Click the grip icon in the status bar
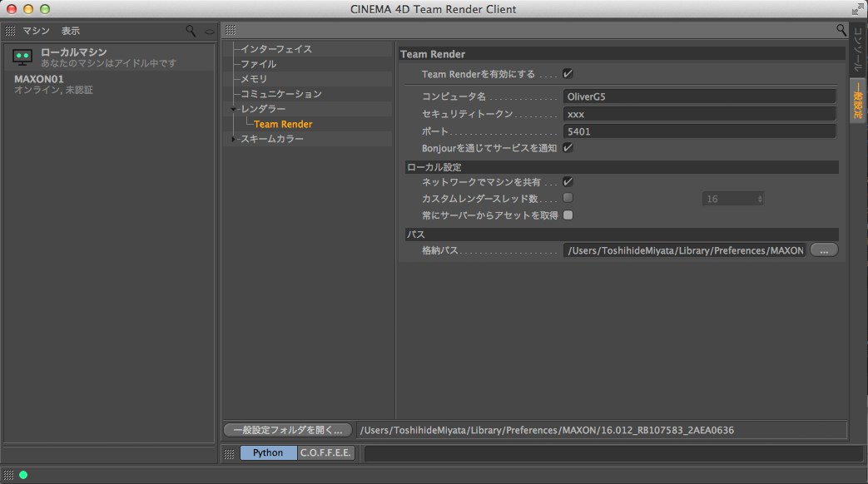Screen dimensions: 868x484 click(8, 475)
